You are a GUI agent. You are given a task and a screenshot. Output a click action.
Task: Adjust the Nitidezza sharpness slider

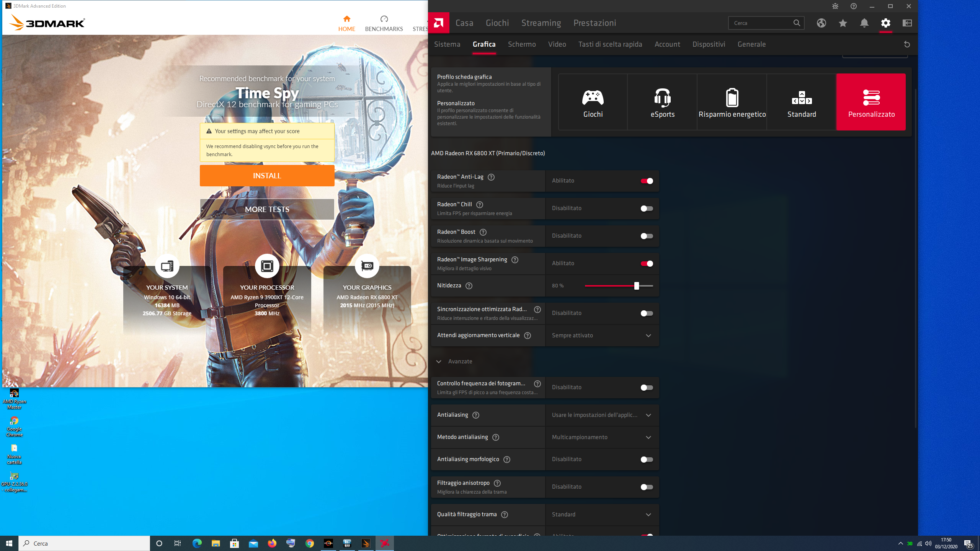[x=636, y=286]
